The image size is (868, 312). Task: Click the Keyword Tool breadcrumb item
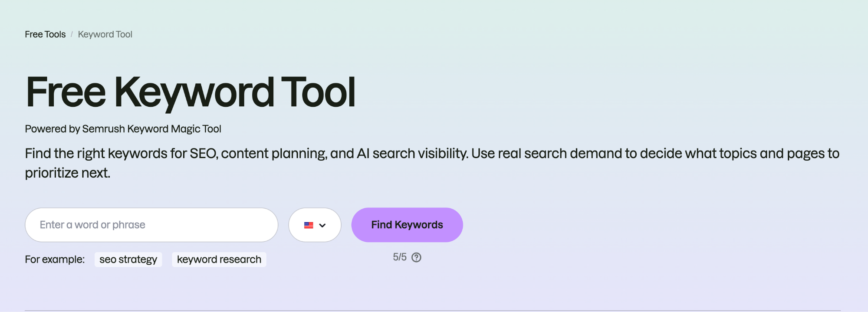pyautogui.click(x=105, y=34)
